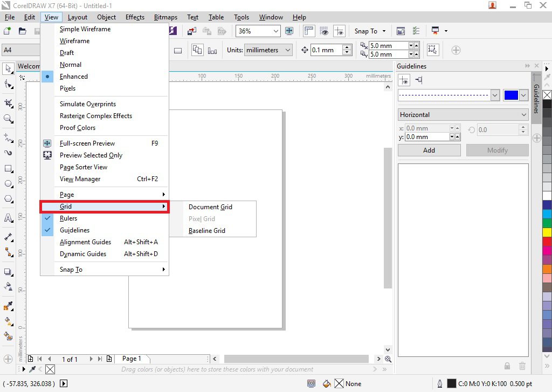Click the blue guideline color swatch
The width and height of the screenshot is (552, 392).
pyautogui.click(x=511, y=95)
